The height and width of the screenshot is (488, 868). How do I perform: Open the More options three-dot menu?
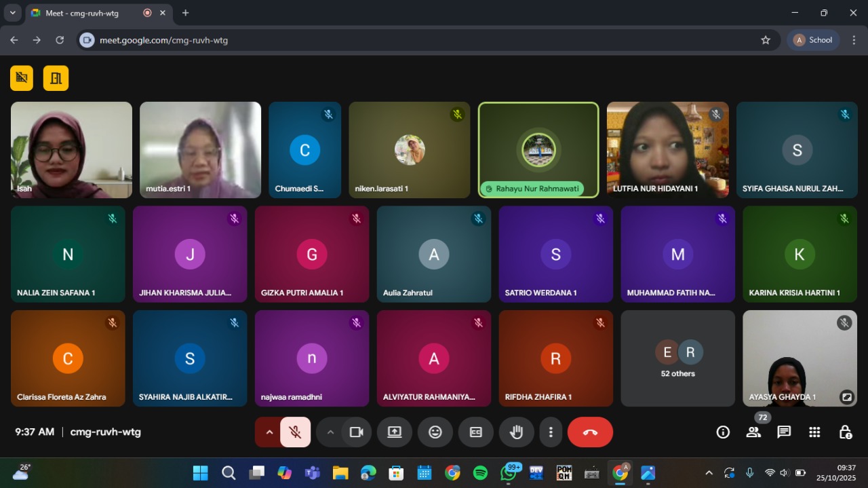click(551, 432)
